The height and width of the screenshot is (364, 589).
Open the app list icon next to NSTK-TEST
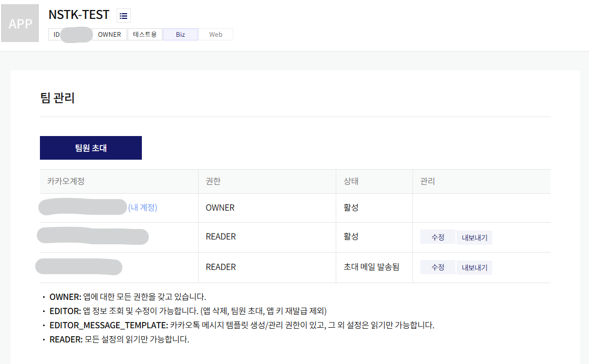point(123,16)
